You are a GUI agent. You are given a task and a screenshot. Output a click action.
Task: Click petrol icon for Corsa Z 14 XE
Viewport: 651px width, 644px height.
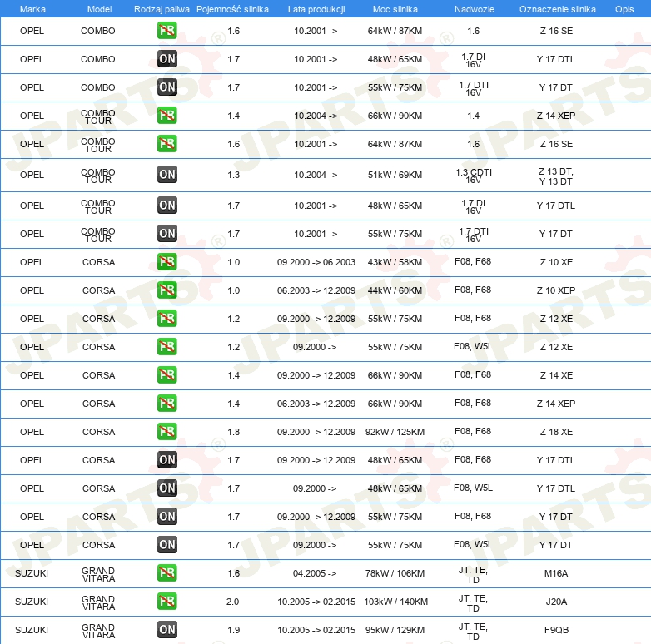click(x=166, y=374)
